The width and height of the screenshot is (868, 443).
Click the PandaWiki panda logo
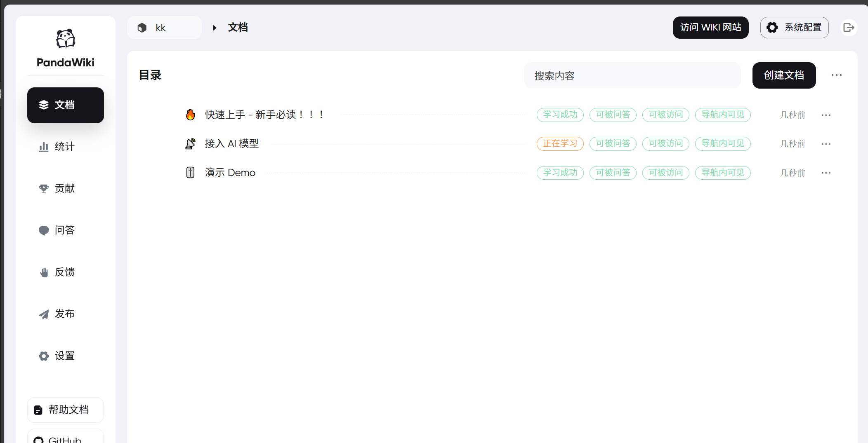tap(66, 39)
